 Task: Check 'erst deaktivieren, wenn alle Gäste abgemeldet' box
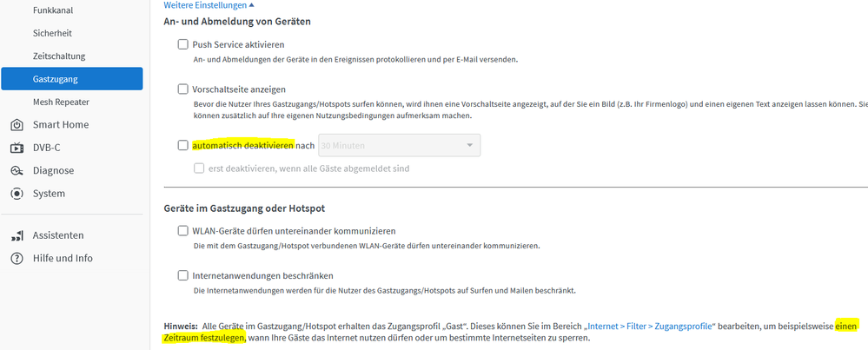200,168
